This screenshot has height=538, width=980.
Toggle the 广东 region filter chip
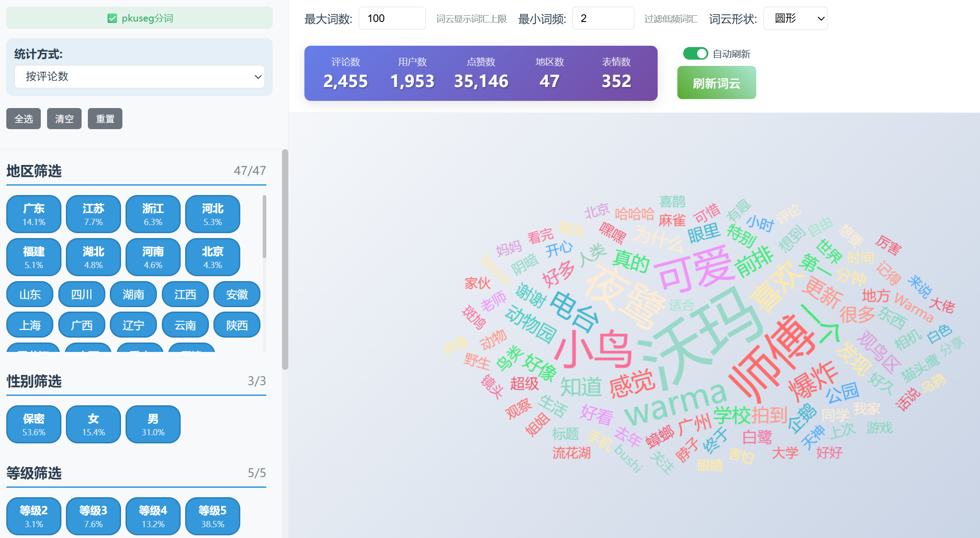[34, 214]
